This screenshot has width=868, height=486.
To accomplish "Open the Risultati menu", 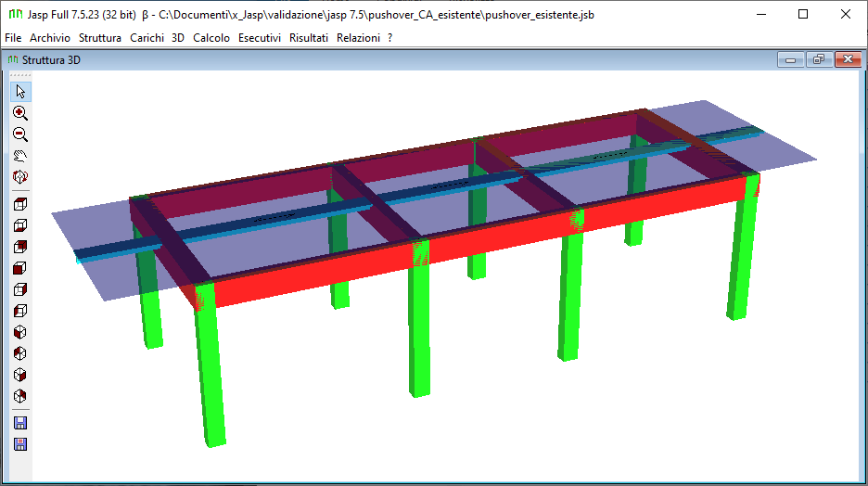I will [308, 38].
